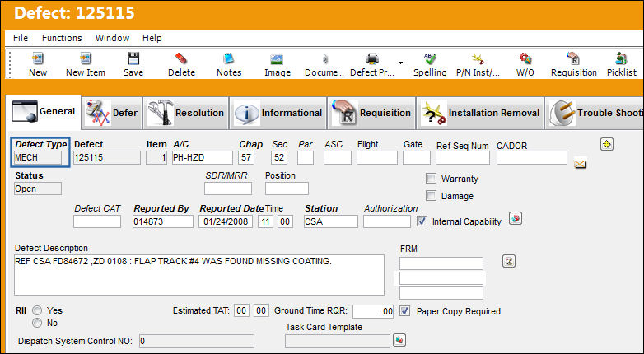Click the SDR/MRR input field
This screenshot has width=644, height=354.
228,189
